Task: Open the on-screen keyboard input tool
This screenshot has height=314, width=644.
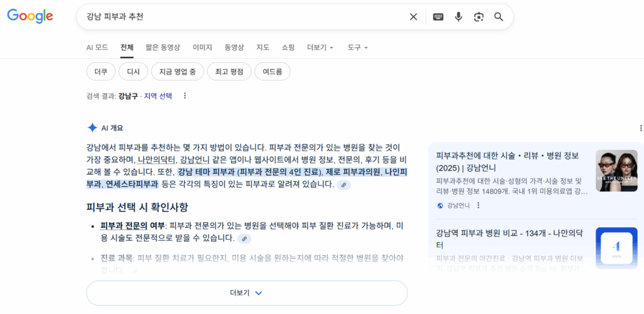Action: 438,17
